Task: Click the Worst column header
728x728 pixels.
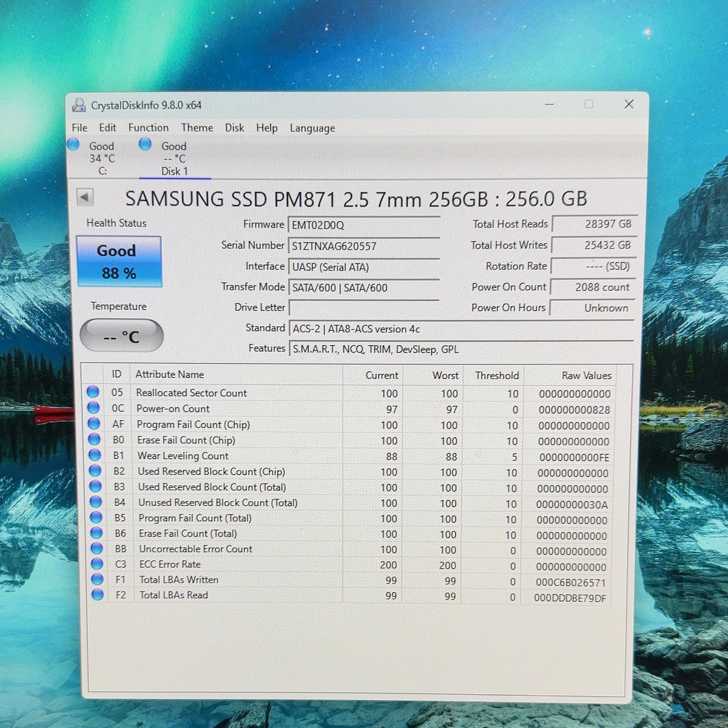Action: (x=434, y=375)
